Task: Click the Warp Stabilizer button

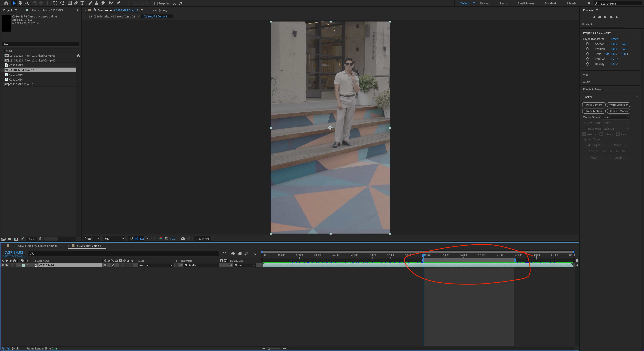Action: pos(618,105)
